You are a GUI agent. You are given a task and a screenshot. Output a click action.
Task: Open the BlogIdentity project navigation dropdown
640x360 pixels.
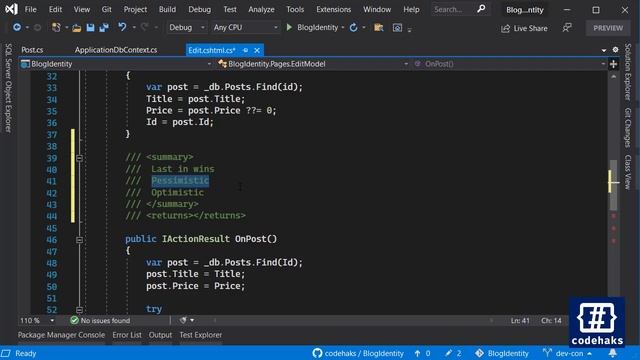(116, 64)
